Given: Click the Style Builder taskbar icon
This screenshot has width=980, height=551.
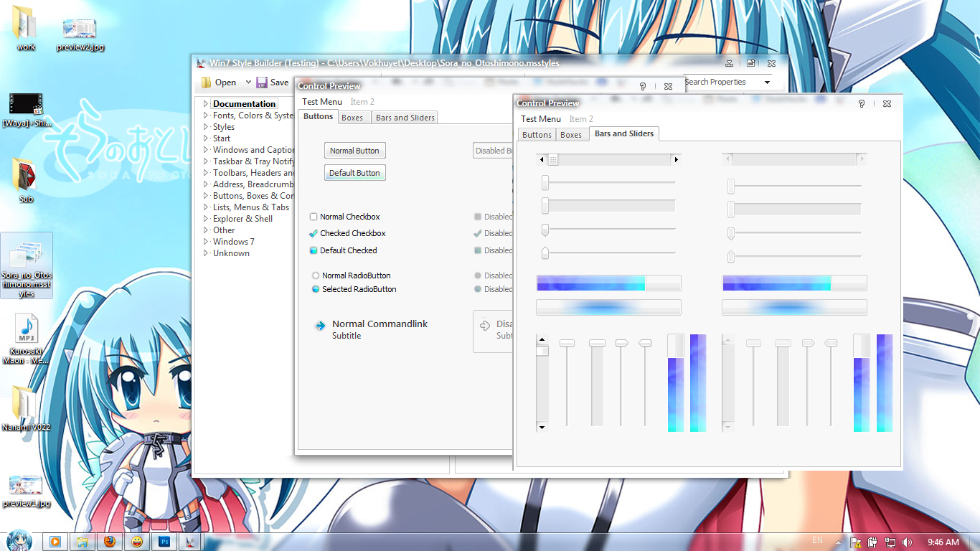Looking at the screenshot, I should [190, 542].
